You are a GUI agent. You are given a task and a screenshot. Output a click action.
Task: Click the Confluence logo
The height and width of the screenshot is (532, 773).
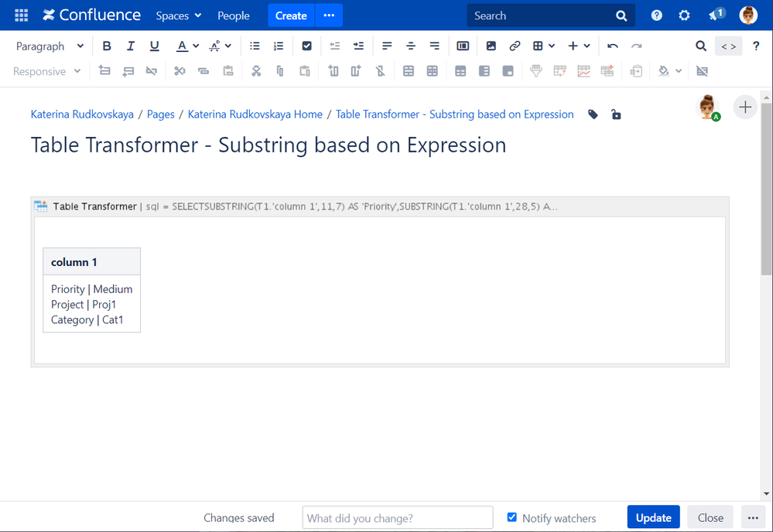click(92, 15)
